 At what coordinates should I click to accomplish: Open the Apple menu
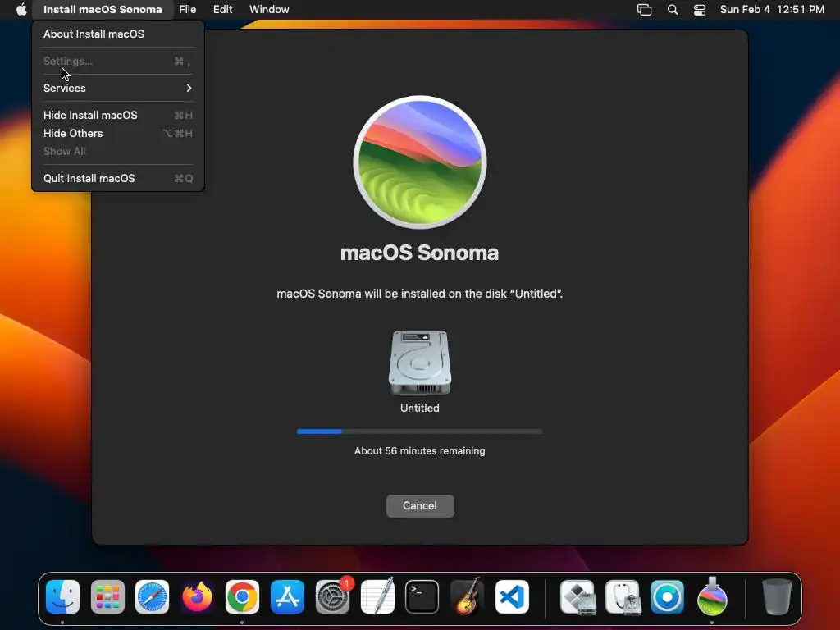21,10
